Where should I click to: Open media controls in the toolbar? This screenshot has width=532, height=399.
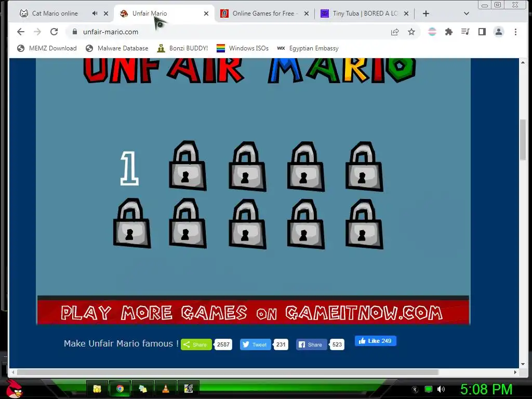pos(465,32)
